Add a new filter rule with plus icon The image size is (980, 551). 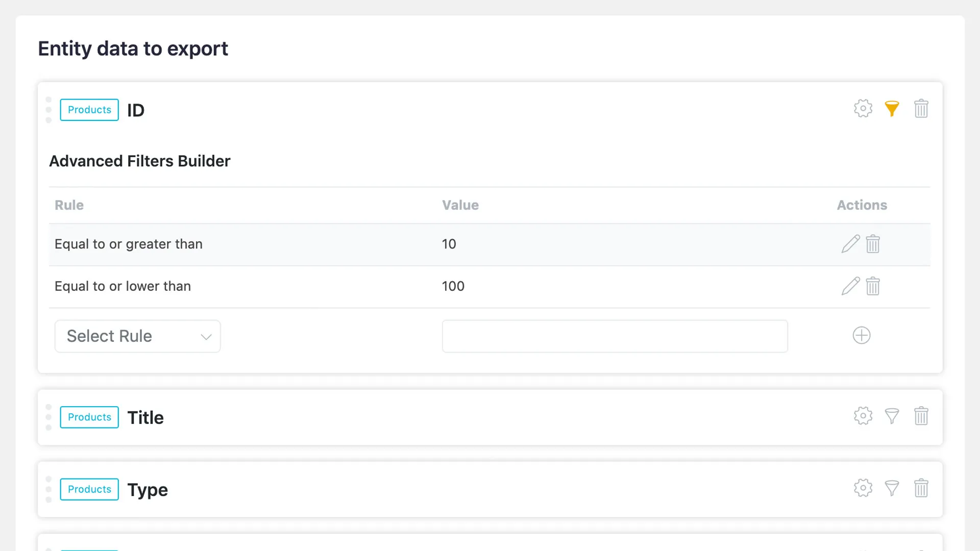click(862, 335)
